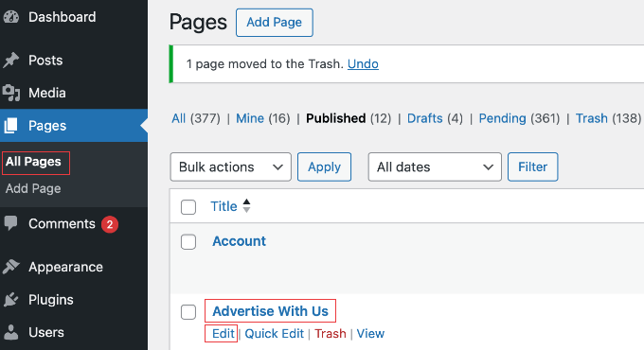Sort pages by the Title column
Image resolution: width=644 pixels, height=350 pixels.
224,206
